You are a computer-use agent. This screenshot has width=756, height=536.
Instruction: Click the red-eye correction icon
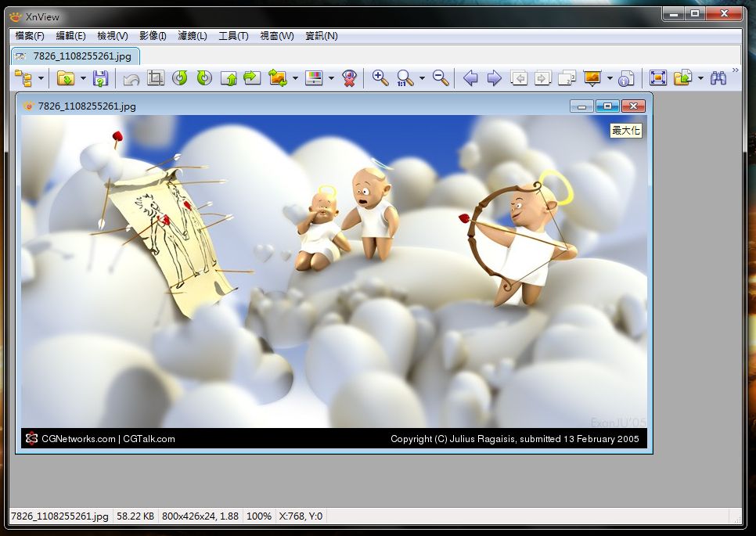click(x=350, y=78)
